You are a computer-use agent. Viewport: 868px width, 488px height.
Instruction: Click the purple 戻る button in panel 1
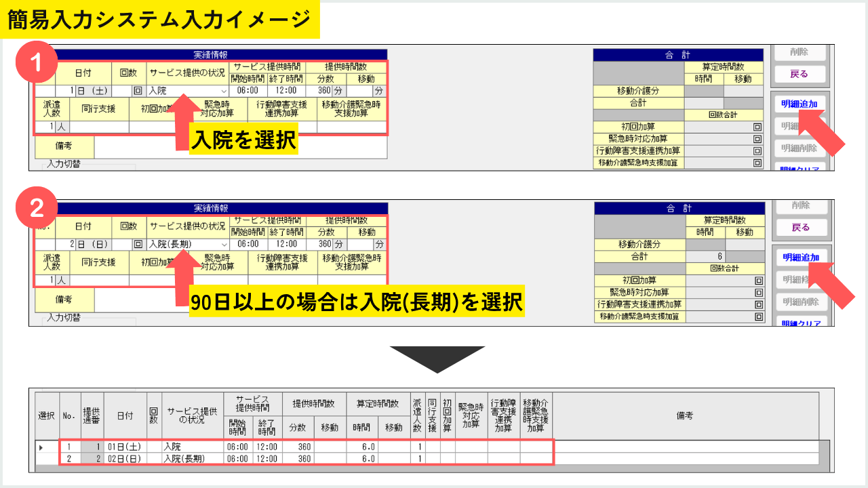[x=799, y=73]
